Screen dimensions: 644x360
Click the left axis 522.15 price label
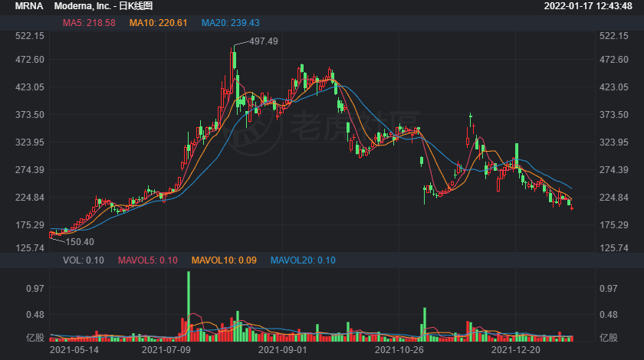coord(30,36)
